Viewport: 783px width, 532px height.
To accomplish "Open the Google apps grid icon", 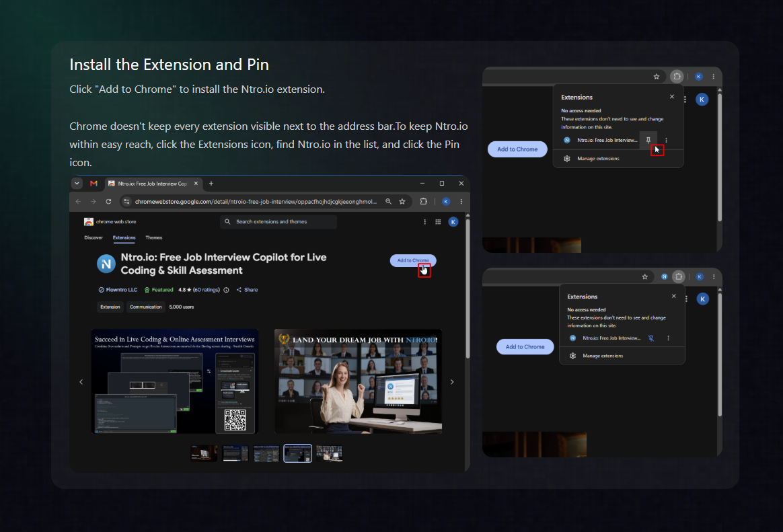I will tap(438, 221).
